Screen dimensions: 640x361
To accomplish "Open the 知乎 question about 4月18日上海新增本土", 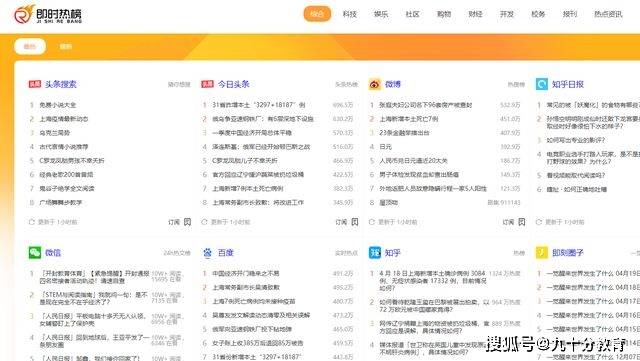I will [433, 280].
